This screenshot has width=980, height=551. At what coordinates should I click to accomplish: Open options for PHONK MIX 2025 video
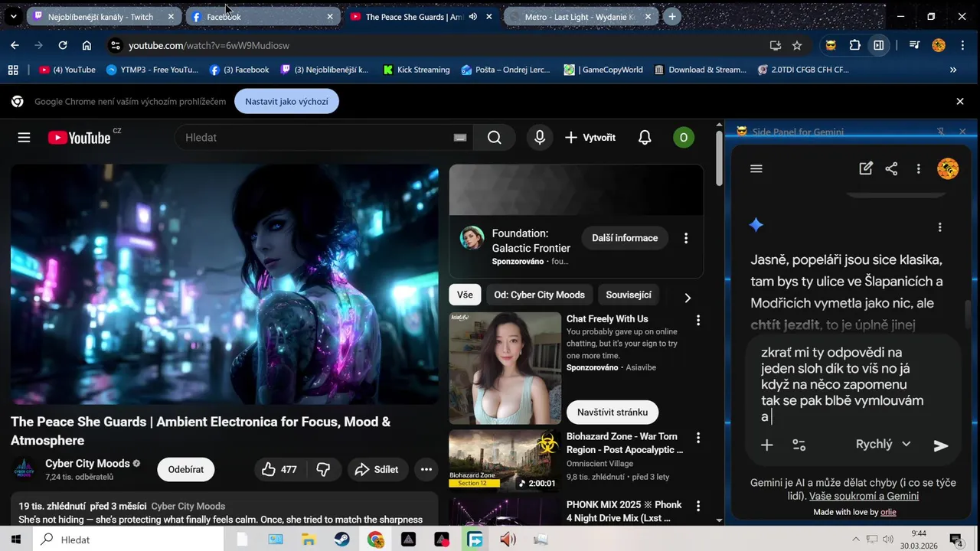(x=697, y=506)
